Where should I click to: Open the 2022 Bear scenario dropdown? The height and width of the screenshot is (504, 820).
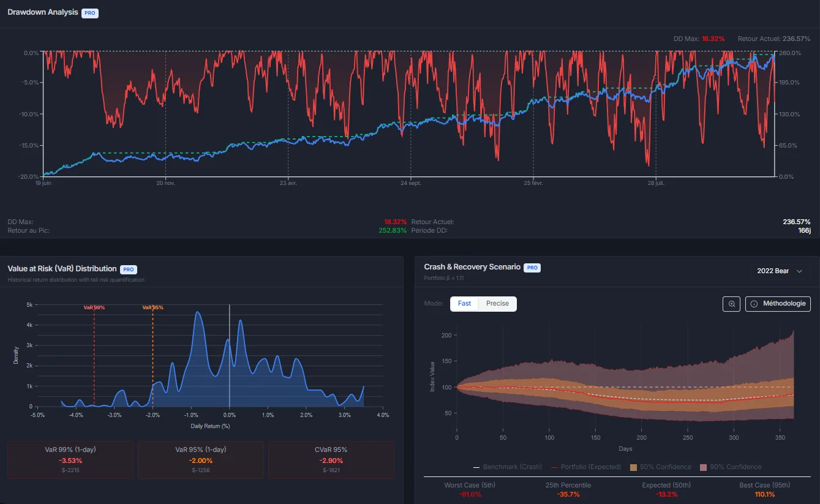[x=780, y=271]
